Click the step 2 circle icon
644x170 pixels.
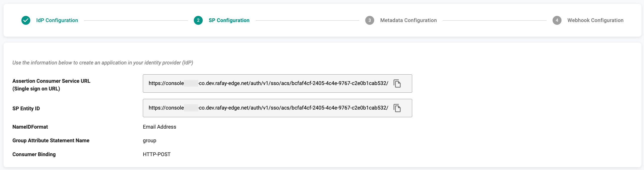(198, 20)
